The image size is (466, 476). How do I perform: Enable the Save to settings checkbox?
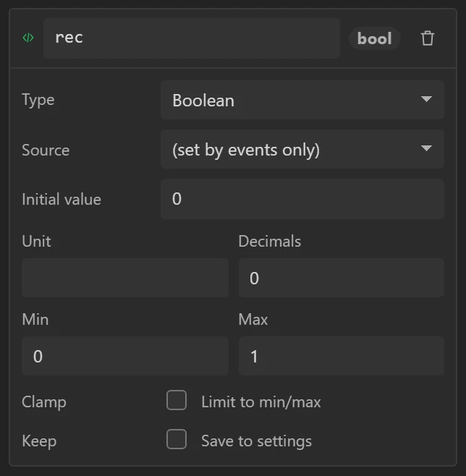[177, 439]
